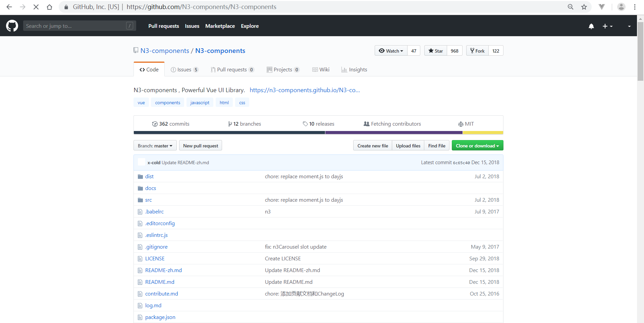Open the Chrome profile avatar icon

[621, 7]
